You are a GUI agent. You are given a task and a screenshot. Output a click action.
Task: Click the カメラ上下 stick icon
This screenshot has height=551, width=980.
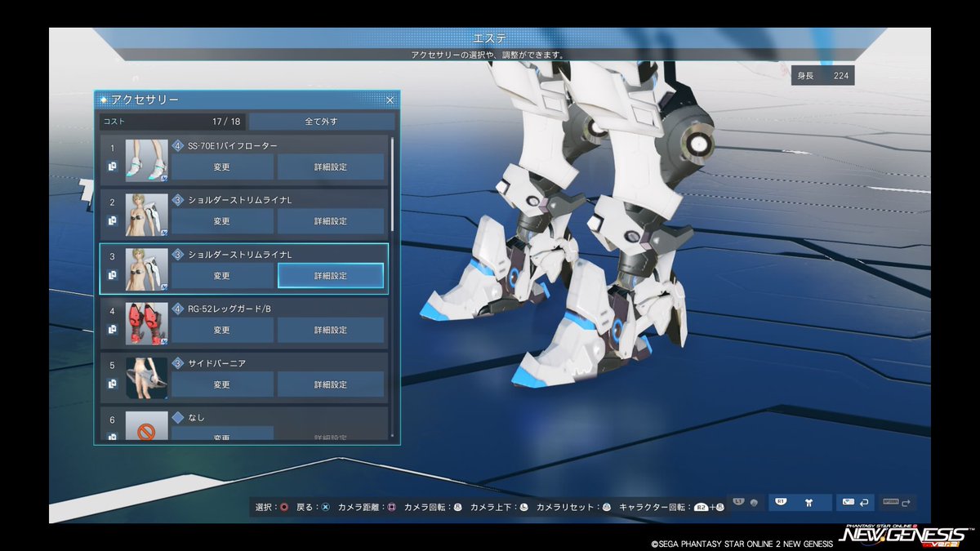523,507
